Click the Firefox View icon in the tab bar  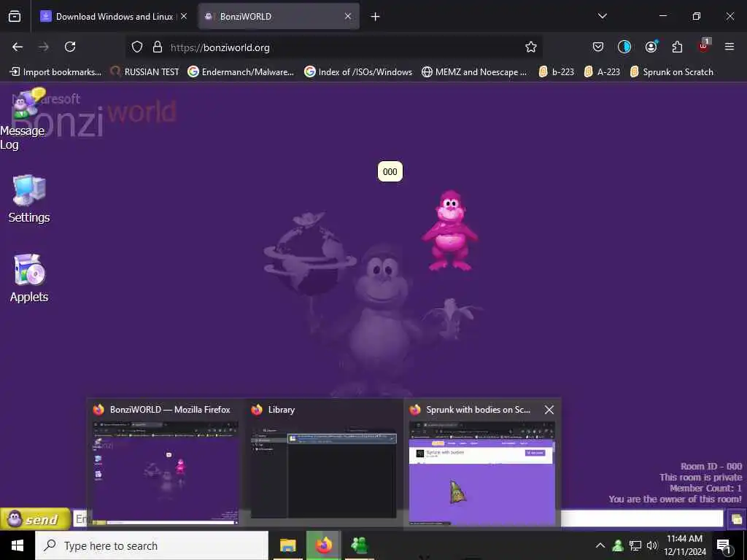pyautogui.click(x=15, y=16)
